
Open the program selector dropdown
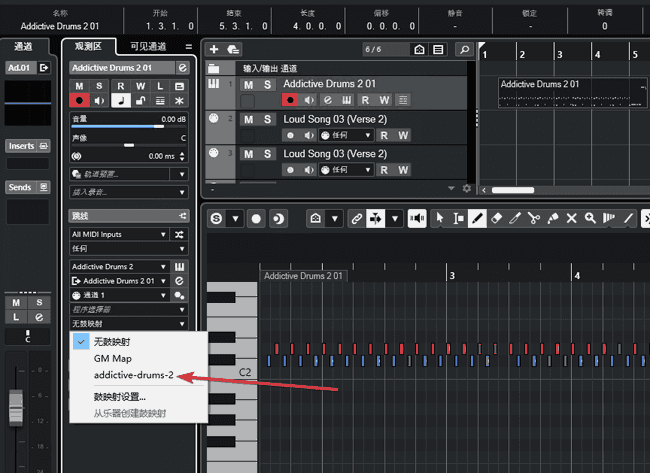pyautogui.click(x=129, y=310)
